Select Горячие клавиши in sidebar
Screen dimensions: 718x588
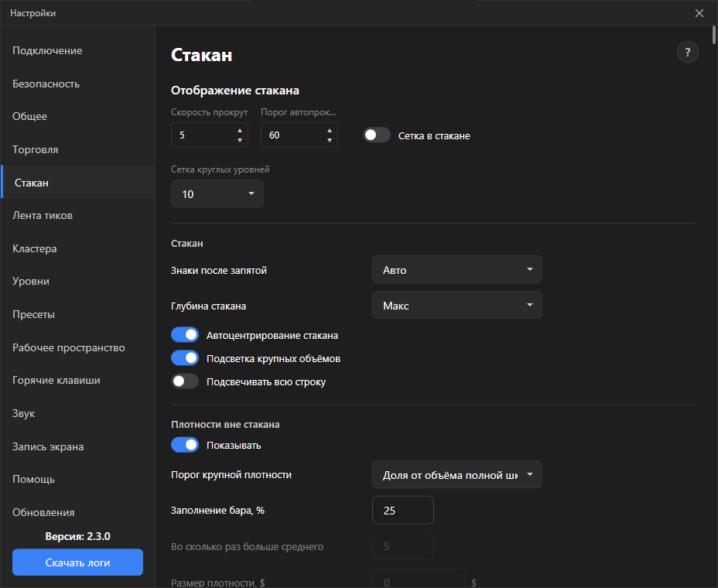(78, 381)
